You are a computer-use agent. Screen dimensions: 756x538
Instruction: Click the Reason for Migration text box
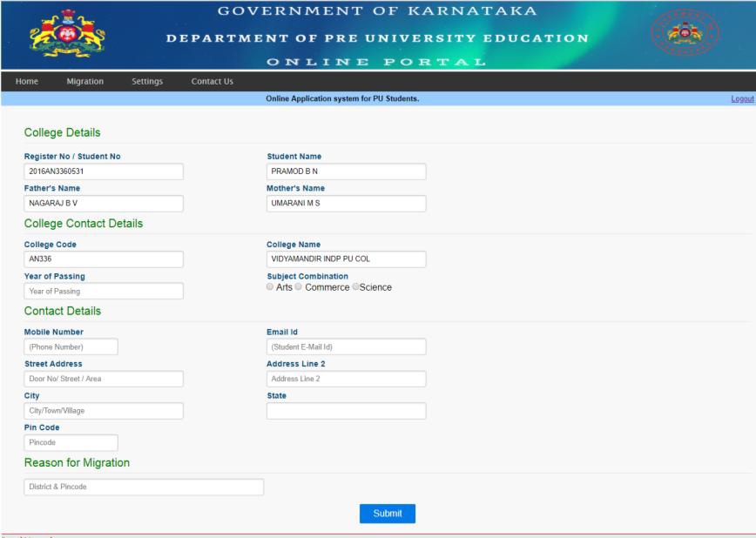coord(144,487)
